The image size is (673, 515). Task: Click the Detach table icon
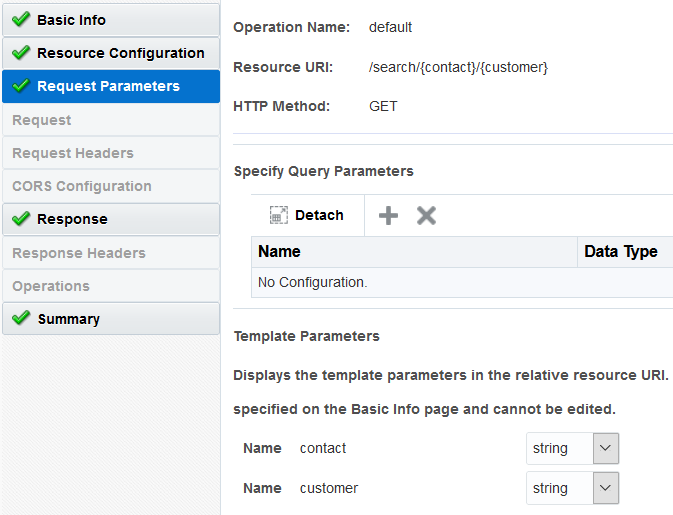(279, 216)
